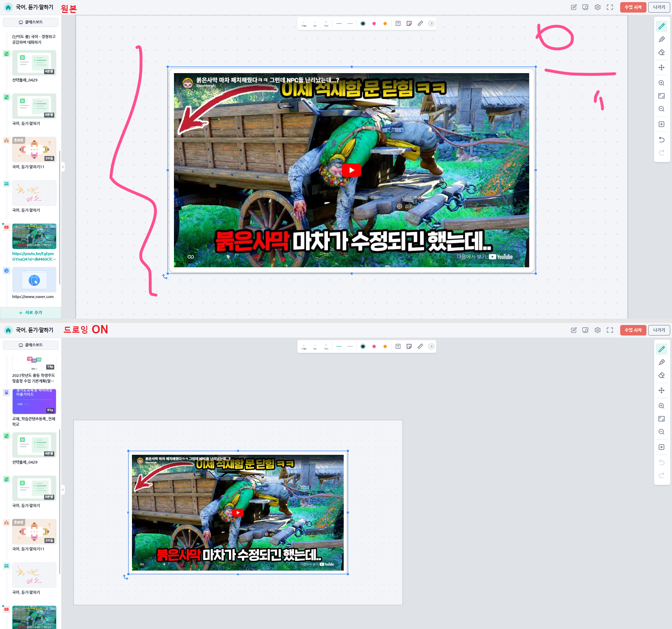Image resolution: width=672 pixels, height=629 pixels.
Task: Choose the 10pt pen thickness in lower toolbar
Action: (326, 347)
